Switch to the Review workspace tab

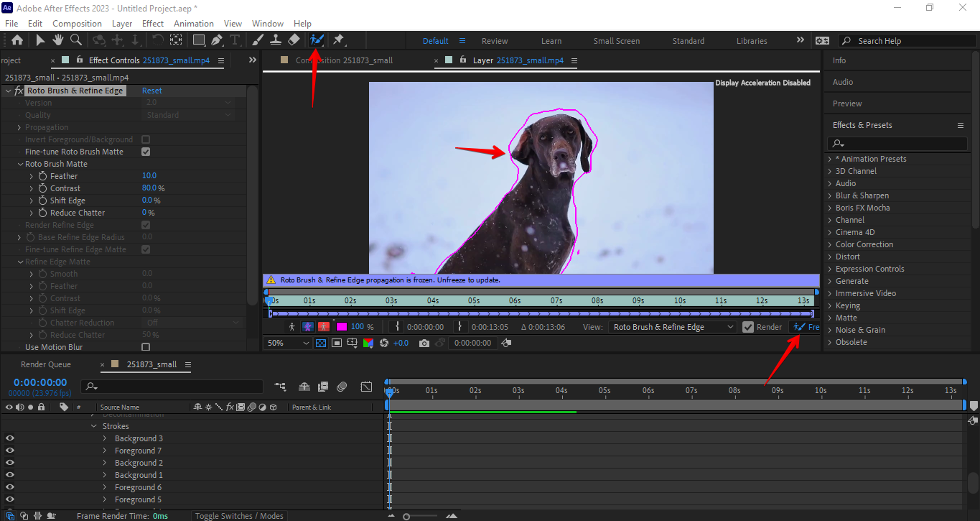tap(495, 40)
